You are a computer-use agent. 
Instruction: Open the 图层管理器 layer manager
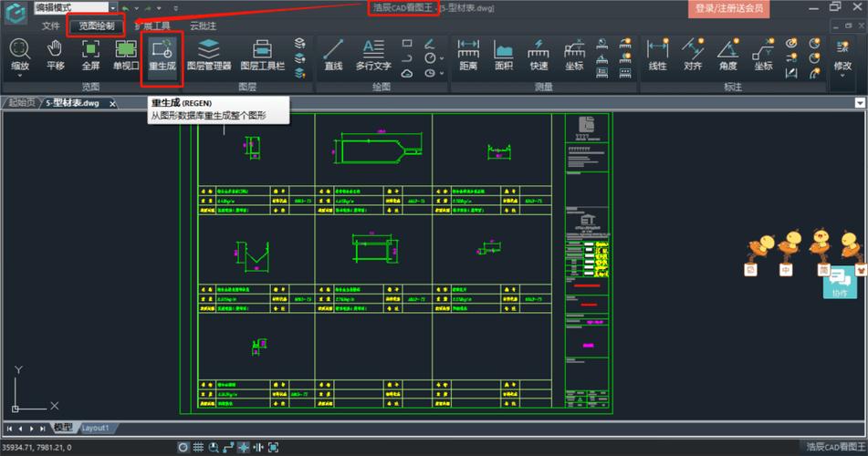click(208, 55)
